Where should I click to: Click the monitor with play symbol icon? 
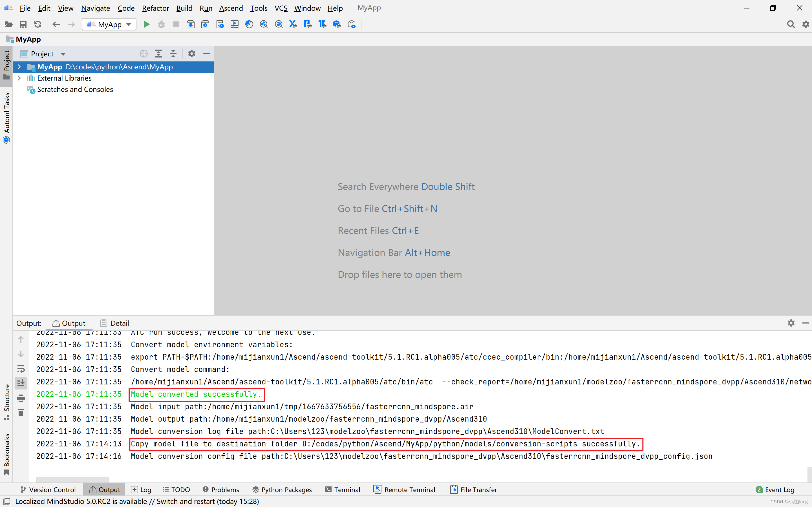[x=235, y=25]
